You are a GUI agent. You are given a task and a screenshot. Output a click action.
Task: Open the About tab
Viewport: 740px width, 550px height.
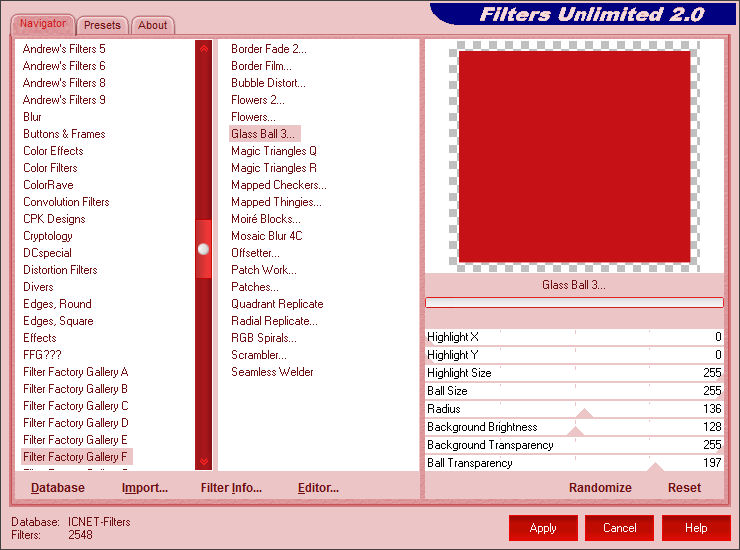(152, 25)
